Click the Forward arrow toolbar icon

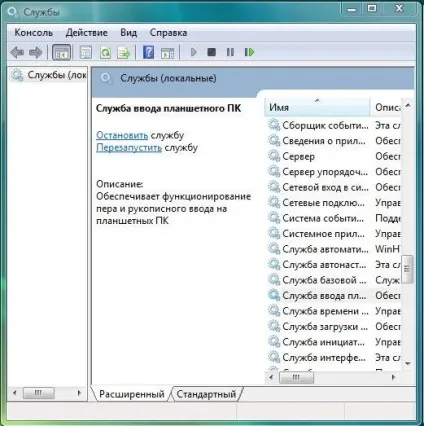tap(36, 52)
